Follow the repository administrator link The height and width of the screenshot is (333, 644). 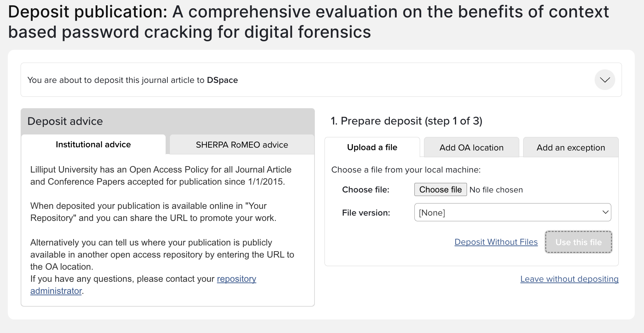236,279
